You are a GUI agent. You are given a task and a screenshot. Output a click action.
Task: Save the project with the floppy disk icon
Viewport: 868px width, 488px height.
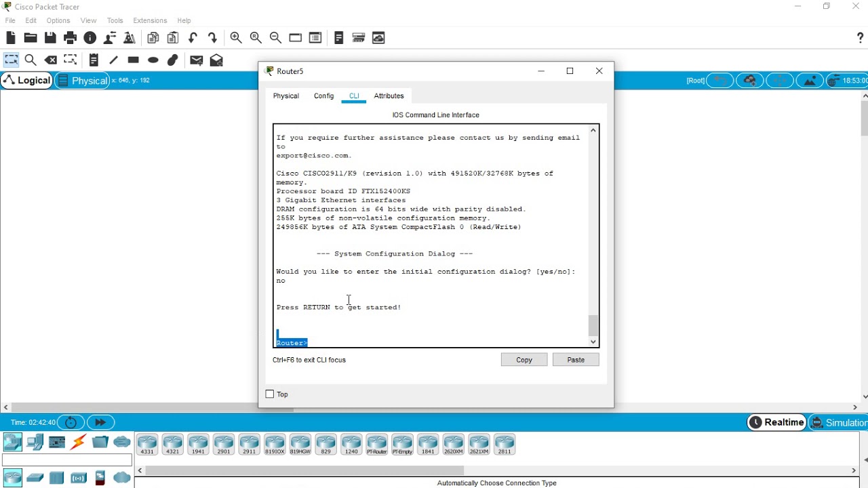(x=50, y=38)
